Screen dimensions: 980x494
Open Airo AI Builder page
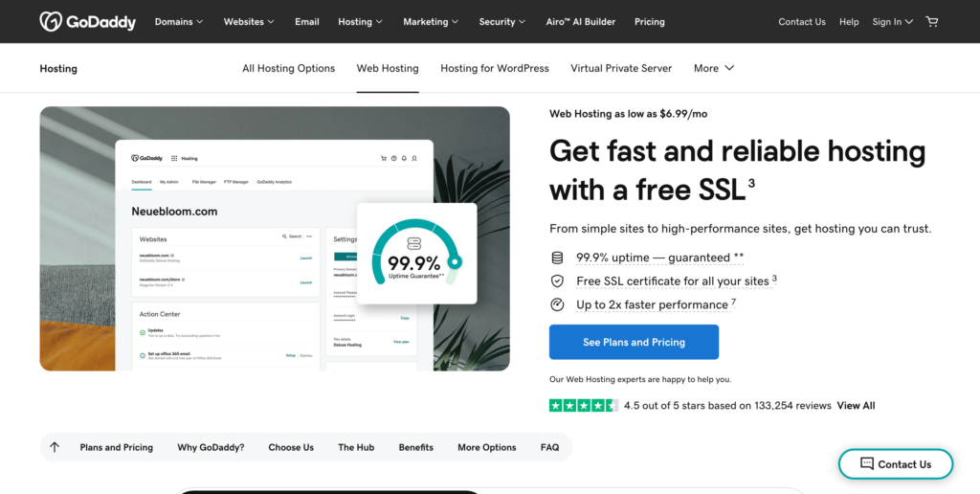[x=581, y=22]
